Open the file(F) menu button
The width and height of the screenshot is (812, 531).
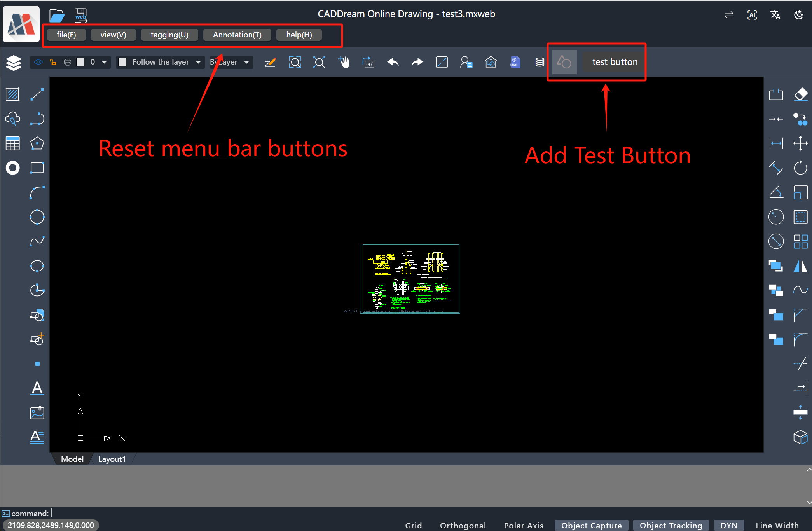click(x=66, y=35)
